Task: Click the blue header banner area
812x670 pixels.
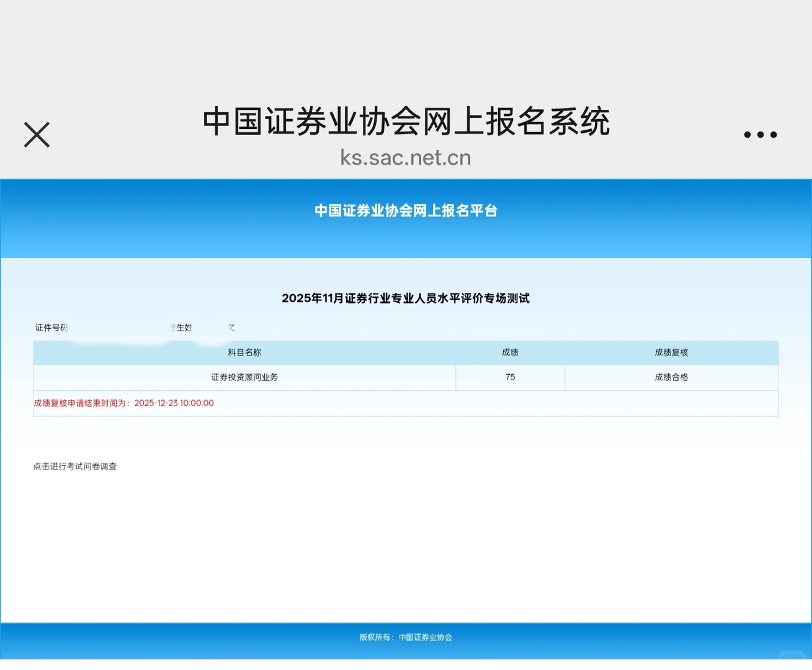Action: (406, 218)
